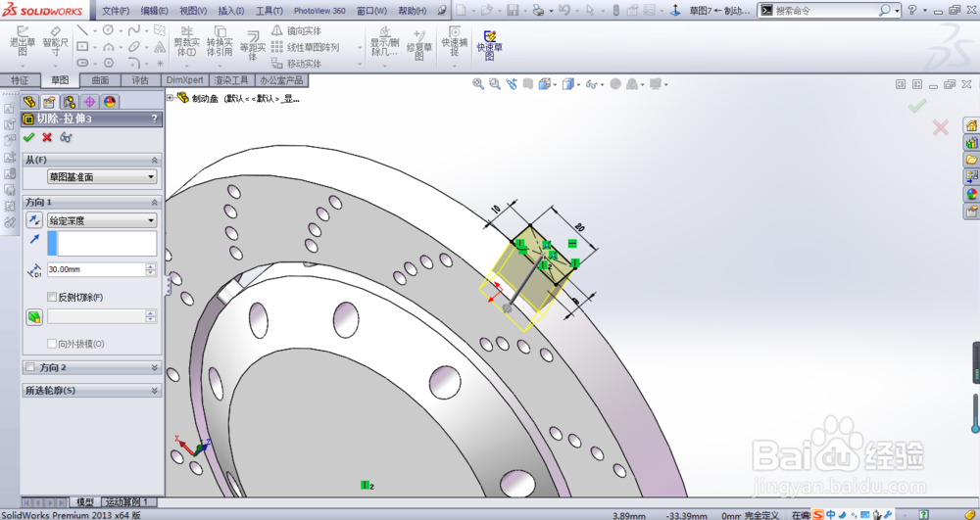This screenshot has height=520, width=980.
Task: Click the reverse direction arrow button
Action: click(34, 219)
